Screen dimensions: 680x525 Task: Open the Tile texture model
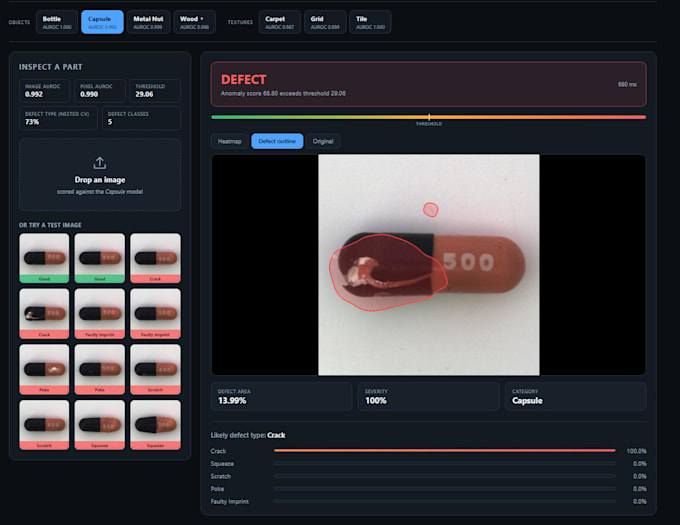370,22
